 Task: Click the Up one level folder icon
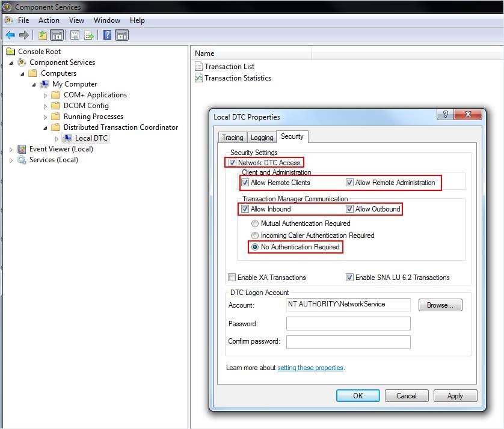tap(43, 35)
